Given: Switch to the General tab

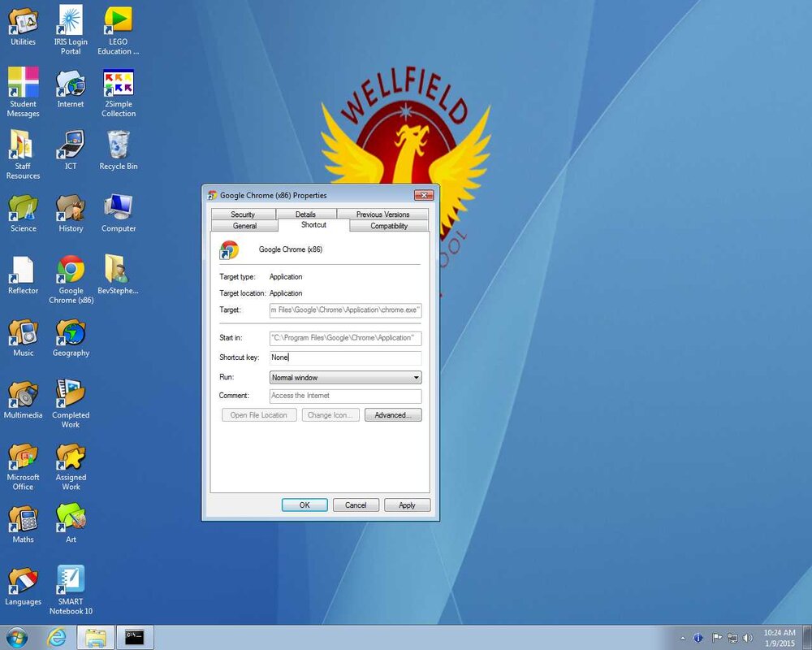Looking at the screenshot, I should coord(244,226).
